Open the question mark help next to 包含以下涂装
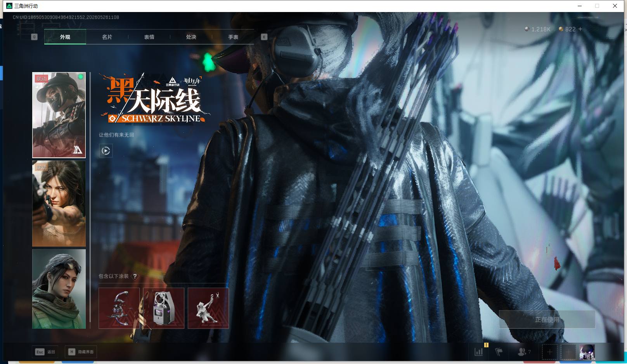 coord(135,276)
